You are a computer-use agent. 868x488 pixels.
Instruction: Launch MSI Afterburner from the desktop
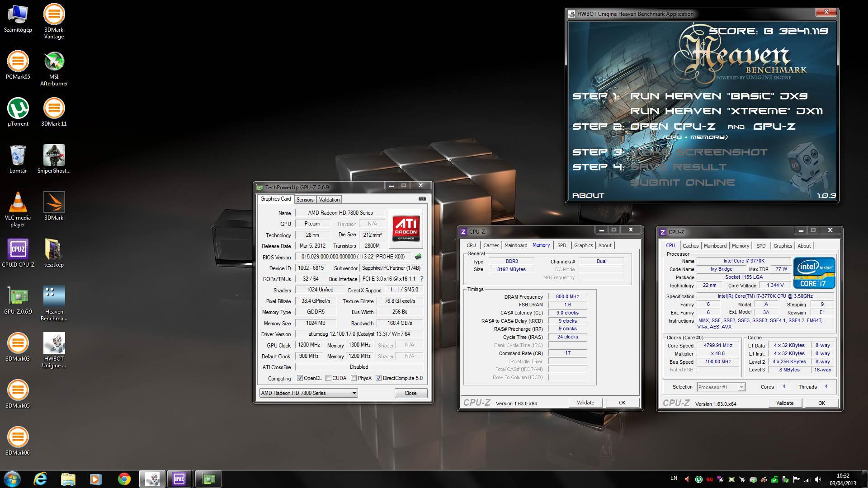[54, 69]
